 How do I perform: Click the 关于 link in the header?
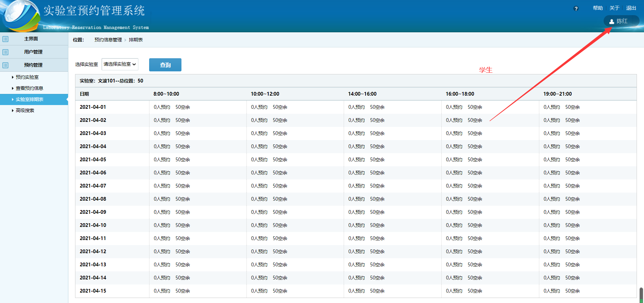614,8
